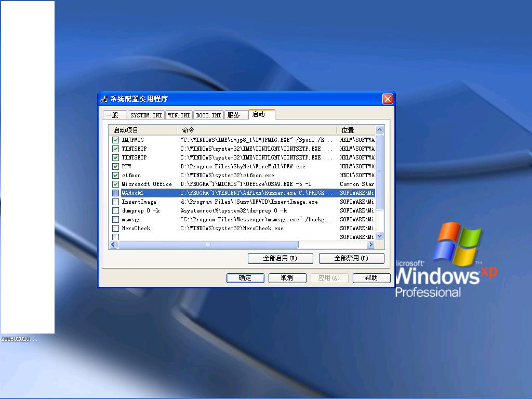Viewport: 532px width, 399px height.
Task: Select the 启动 tab
Action: click(x=262, y=114)
